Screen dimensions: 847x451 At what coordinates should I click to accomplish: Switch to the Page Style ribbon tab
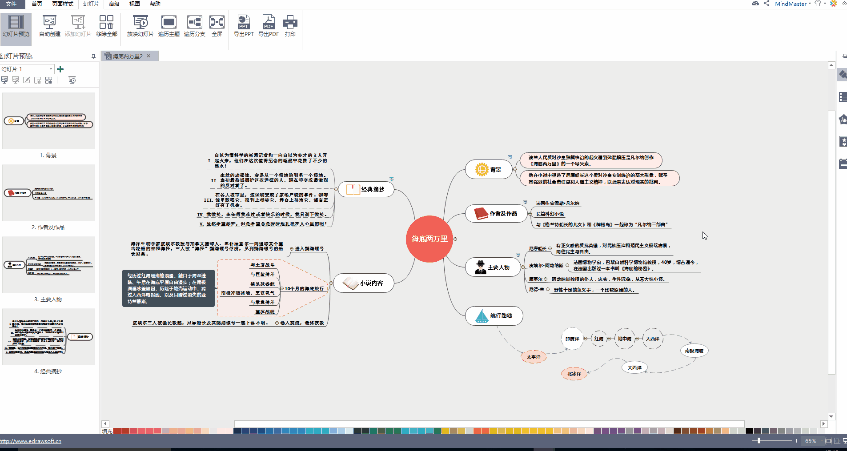62,3
